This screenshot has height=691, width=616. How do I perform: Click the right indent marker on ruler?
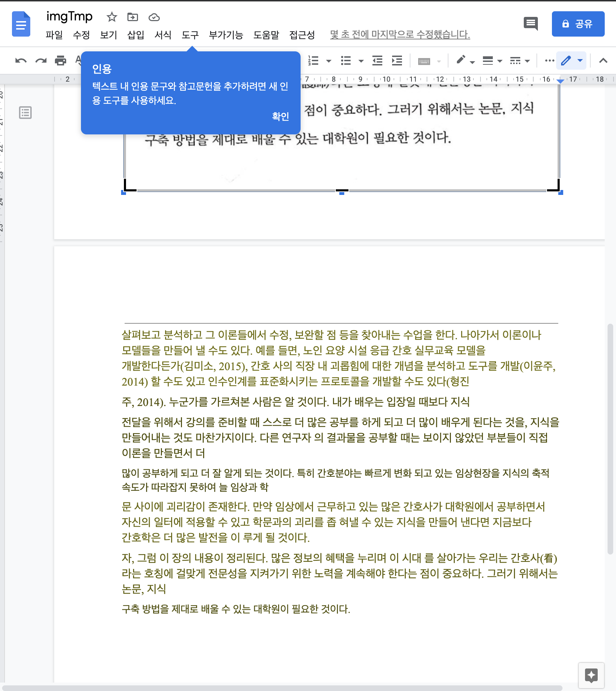click(560, 81)
